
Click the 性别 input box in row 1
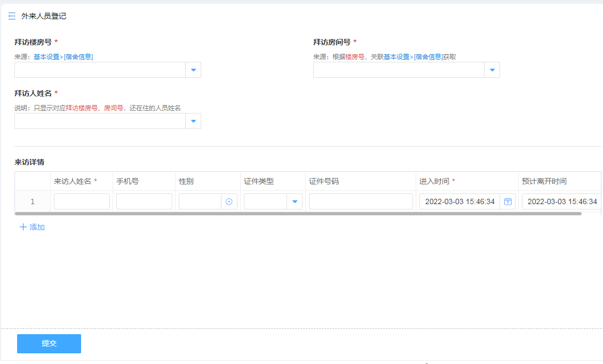(200, 201)
